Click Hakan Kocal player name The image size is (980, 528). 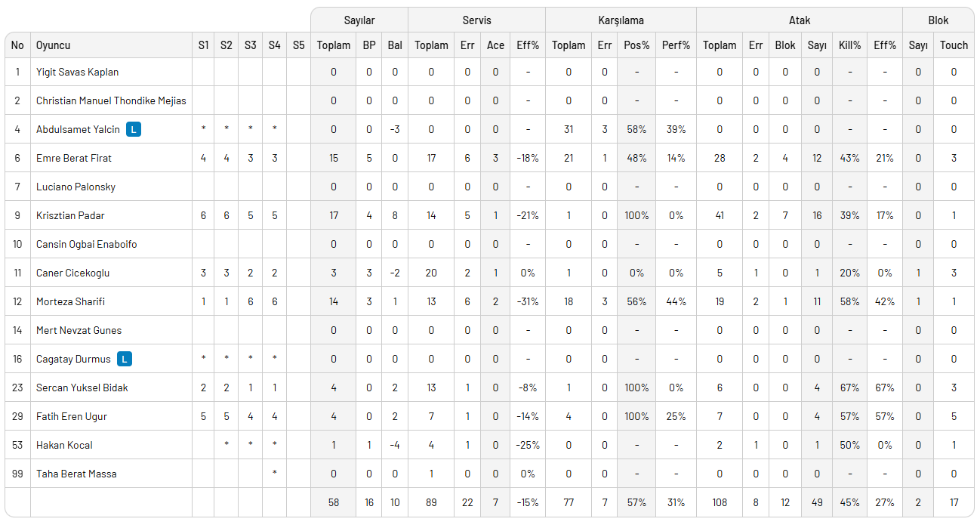(64, 445)
